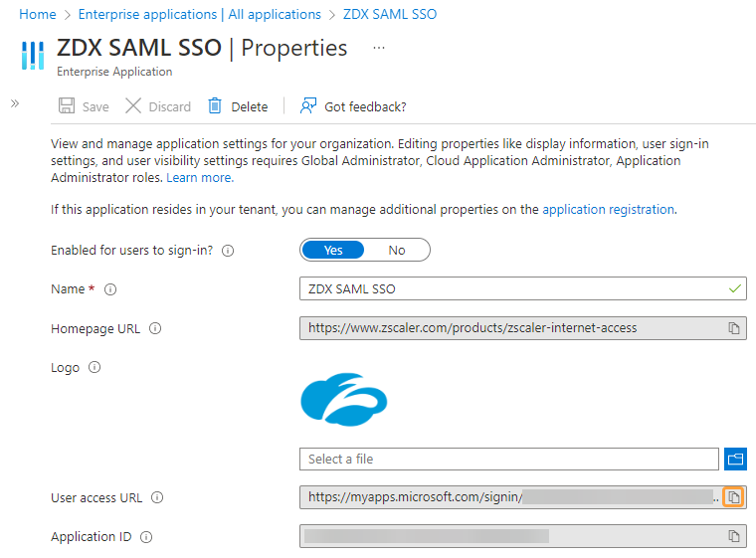Go to Enterprise applications breadcrumb
The width and height of the screenshot is (756, 558).
199,14
